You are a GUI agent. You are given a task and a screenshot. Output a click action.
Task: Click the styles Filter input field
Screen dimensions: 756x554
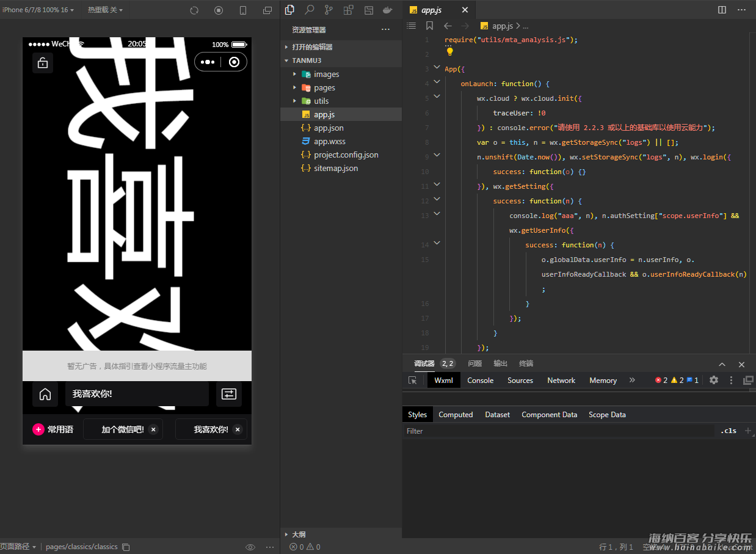pyautogui.click(x=558, y=431)
